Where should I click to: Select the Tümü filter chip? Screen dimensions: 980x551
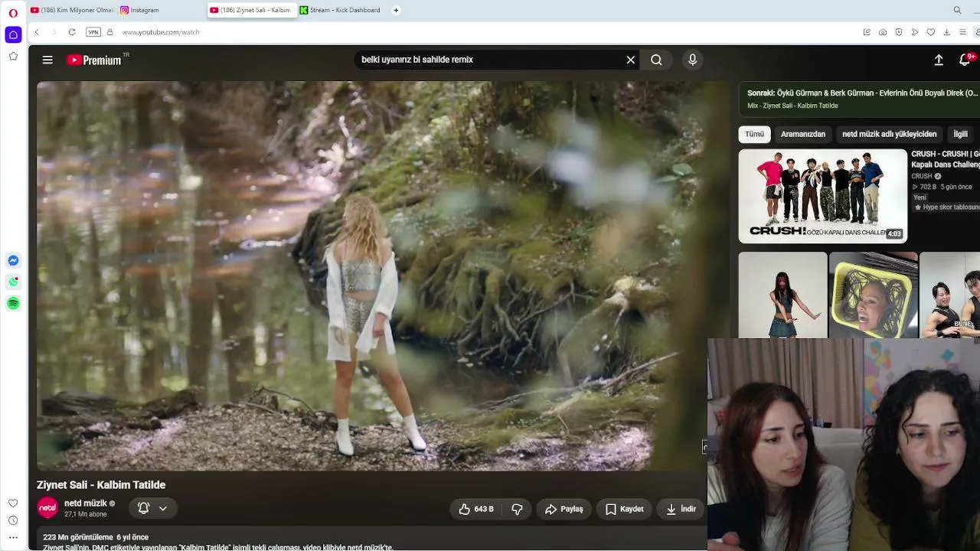pos(754,134)
